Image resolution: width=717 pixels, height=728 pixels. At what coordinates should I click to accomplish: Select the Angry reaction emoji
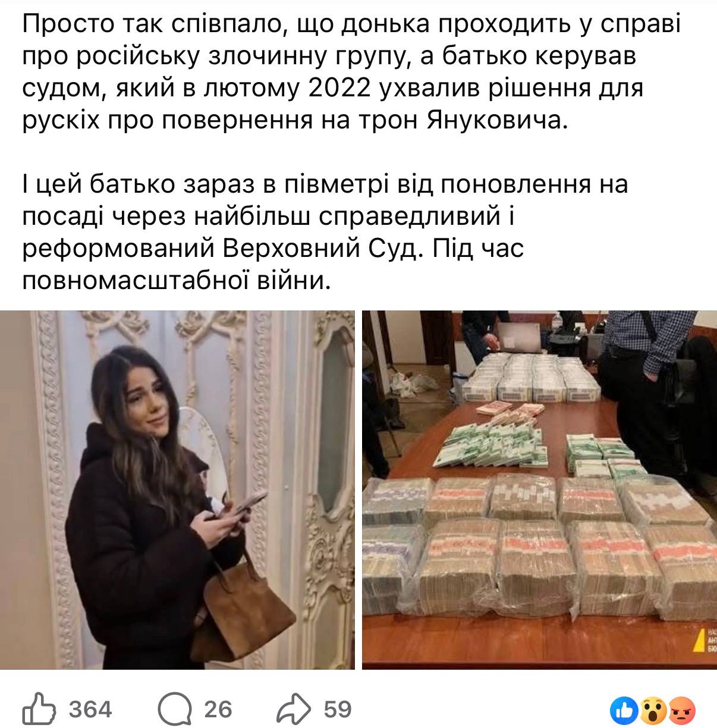click(682, 709)
